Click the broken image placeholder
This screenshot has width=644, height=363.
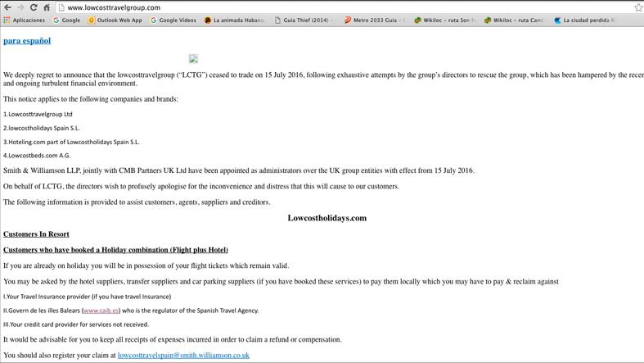click(x=193, y=59)
